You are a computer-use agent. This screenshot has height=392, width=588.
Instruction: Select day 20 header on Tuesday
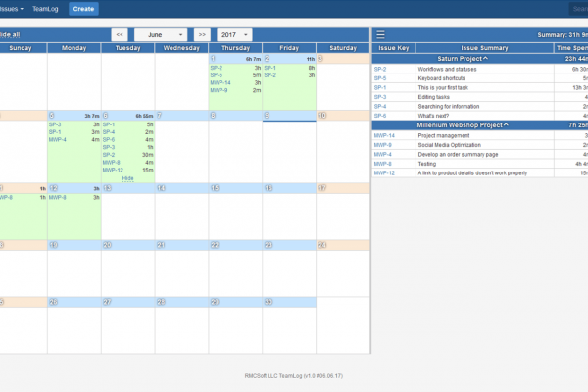point(127,245)
